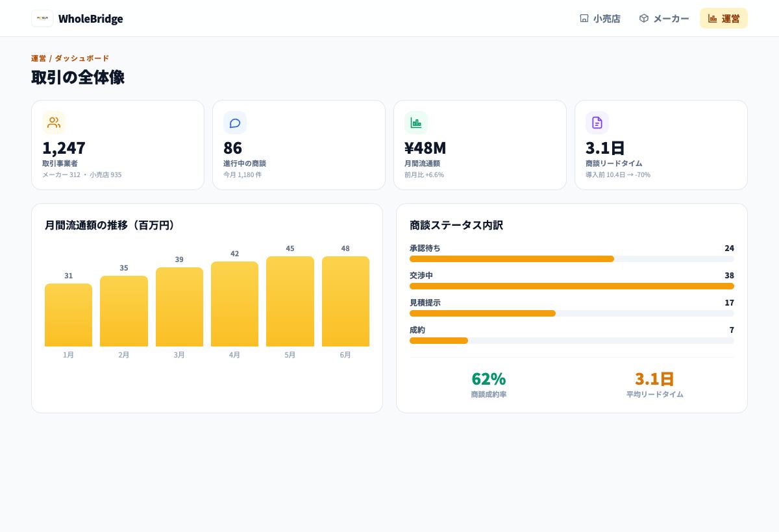The height and width of the screenshot is (532, 779).
Task: Click the 運営 breadcrumb link
Action: 39,58
